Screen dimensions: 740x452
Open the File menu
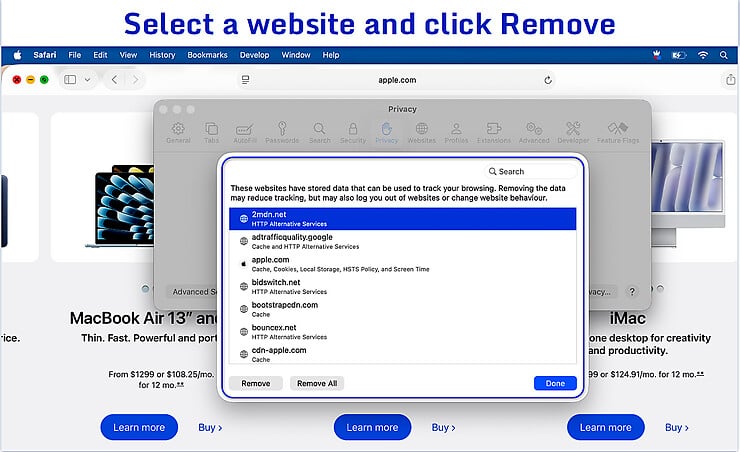tap(75, 55)
